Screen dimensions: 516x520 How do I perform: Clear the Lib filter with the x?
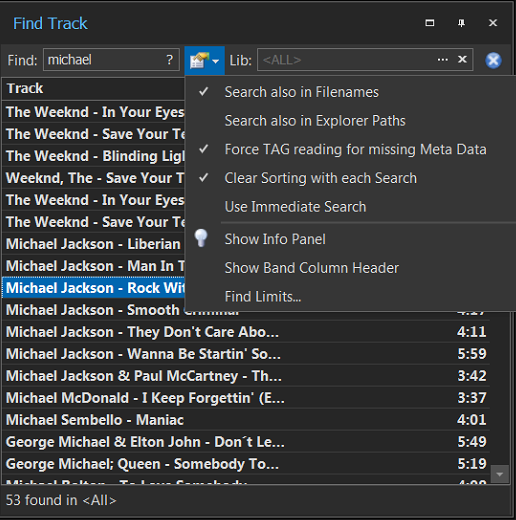point(462,60)
